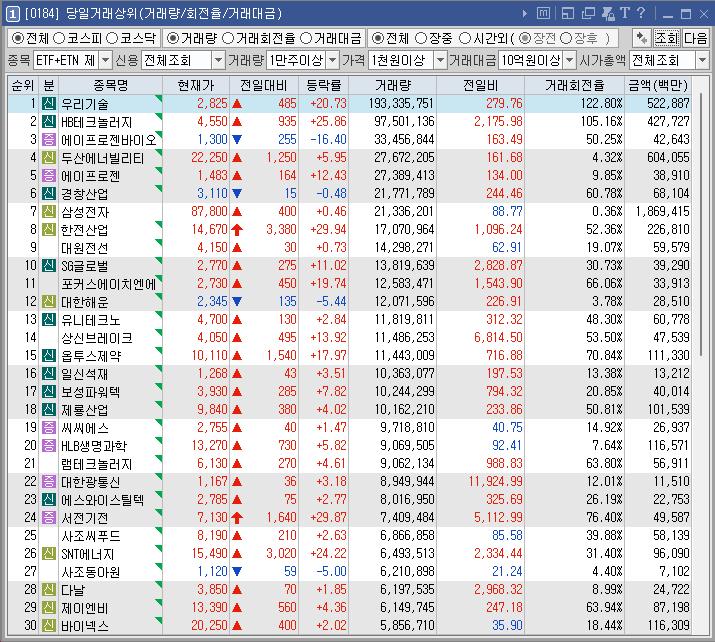Click the 신 badge beside 바이넥스
The width and height of the screenshot is (715, 642).
click(49, 626)
